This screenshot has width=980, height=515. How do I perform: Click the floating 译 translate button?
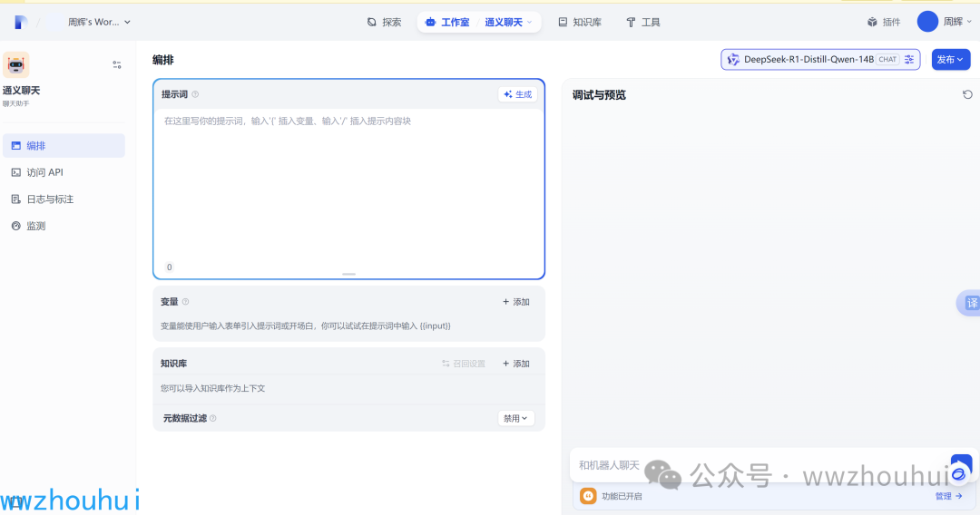pos(971,303)
